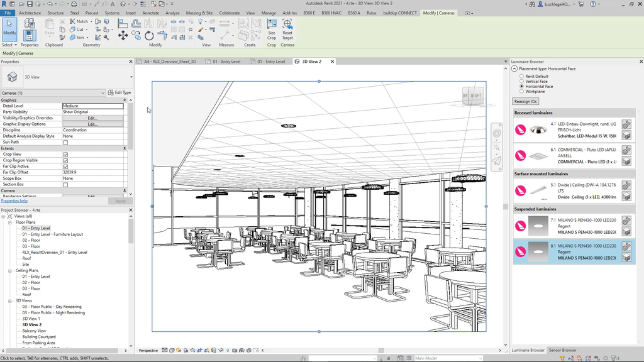
Task: Collapse the Placement type section chevron
Action: click(x=514, y=69)
